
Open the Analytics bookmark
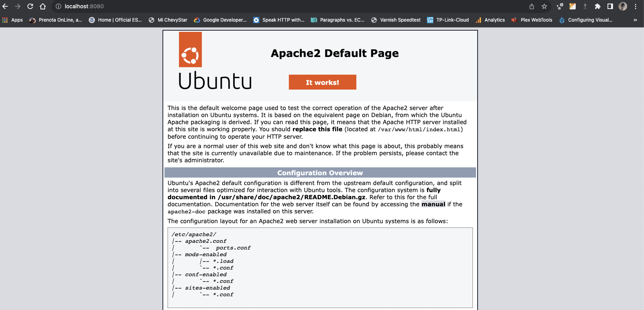490,20
